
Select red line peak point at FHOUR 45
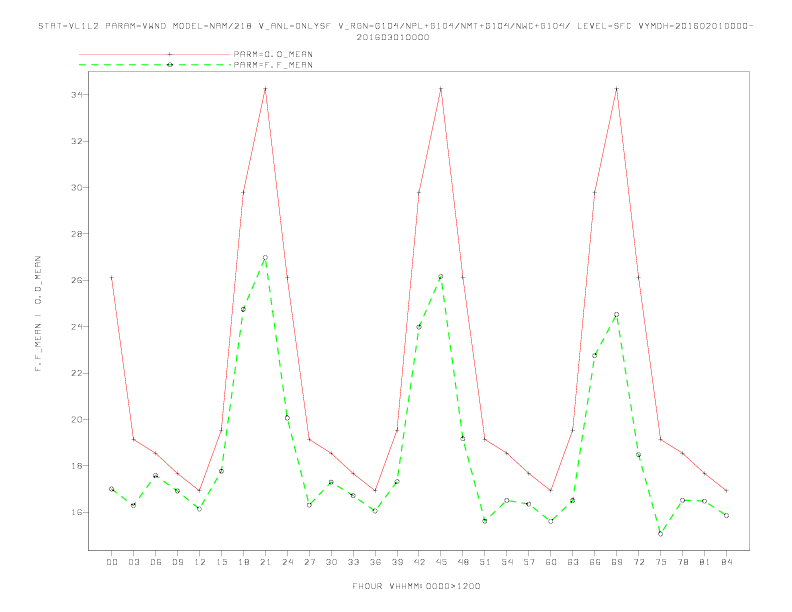(x=441, y=88)
